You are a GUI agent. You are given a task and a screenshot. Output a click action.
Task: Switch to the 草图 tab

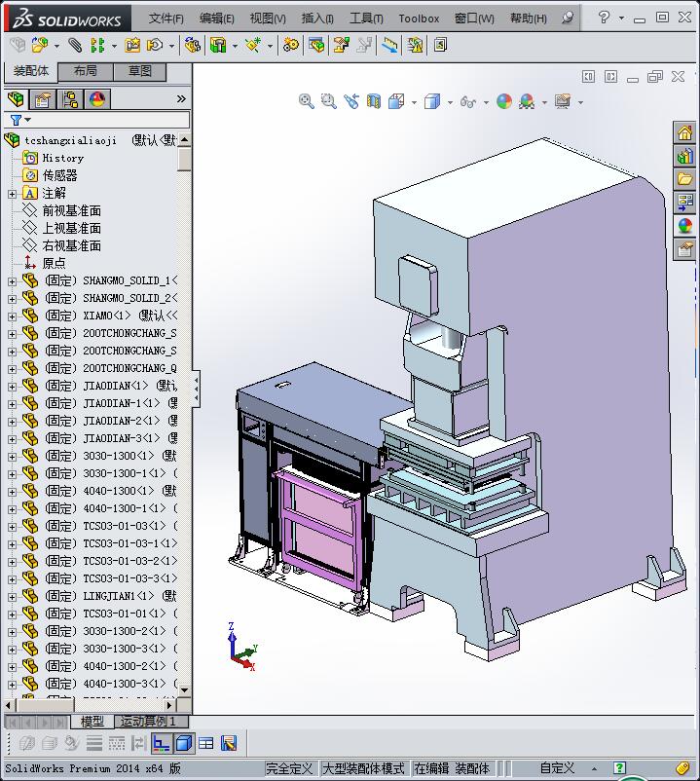(x=140, y=72)
